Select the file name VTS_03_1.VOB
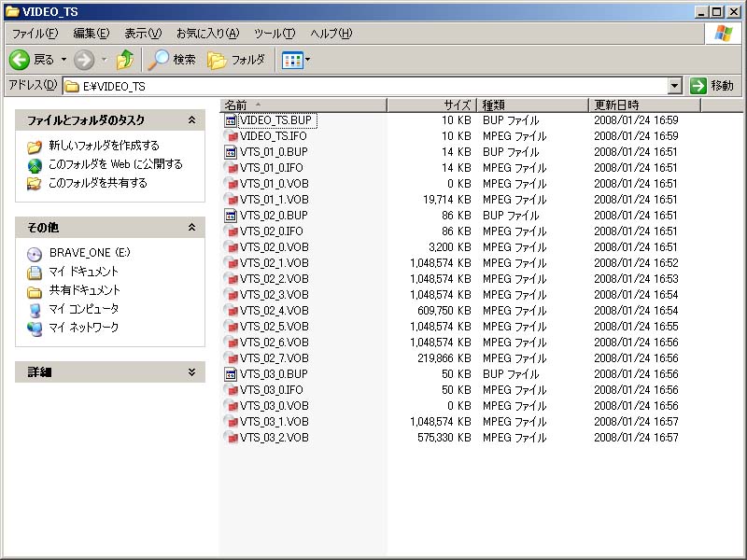This screenshot has height=560, width=747. 274,422
